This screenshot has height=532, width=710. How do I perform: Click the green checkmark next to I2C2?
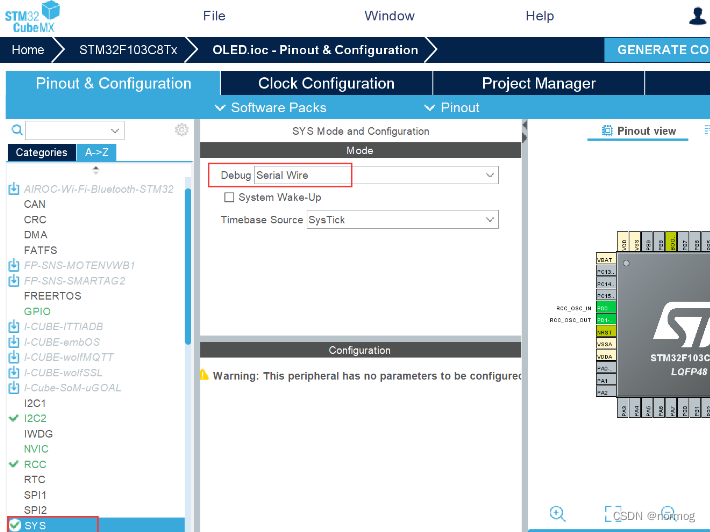pos(14,418)
